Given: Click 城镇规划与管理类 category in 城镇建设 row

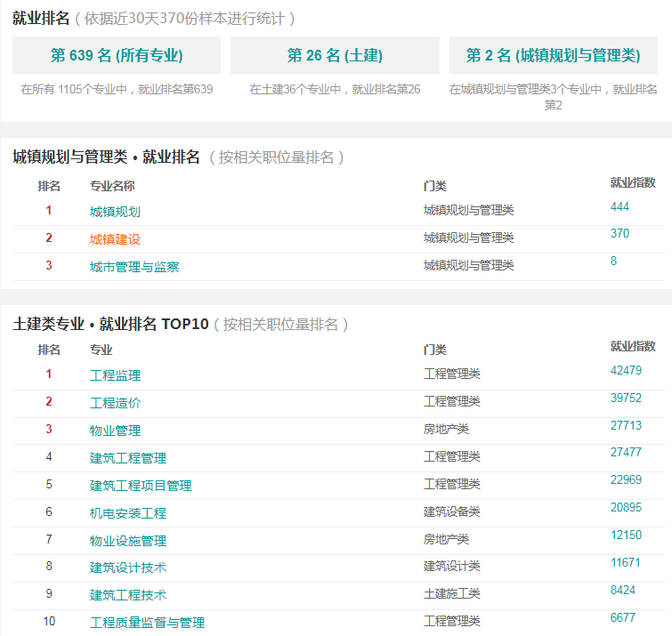Looking at the screenshot, I should (468, 237).
